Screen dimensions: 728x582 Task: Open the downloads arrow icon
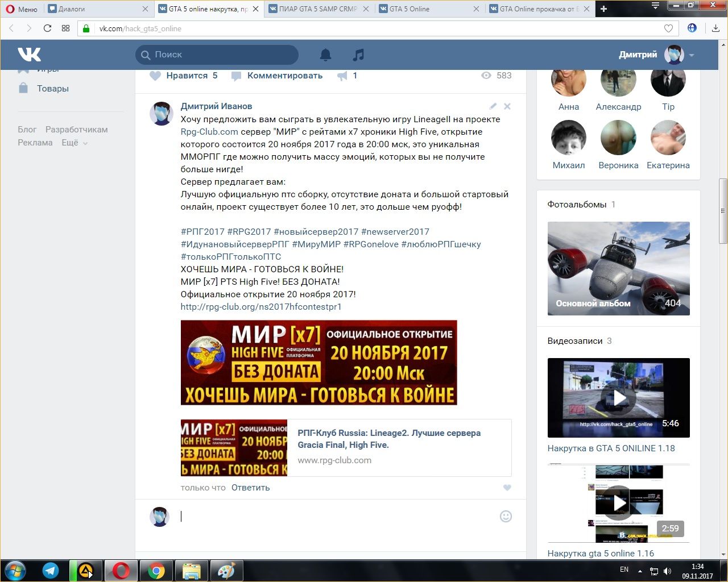[715, 28]
